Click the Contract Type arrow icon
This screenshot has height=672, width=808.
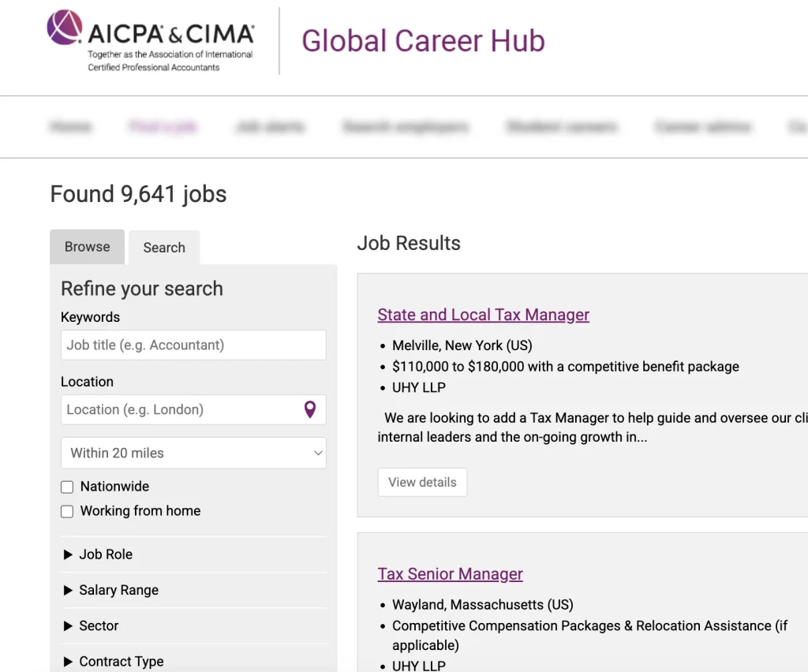click(68, 662)
